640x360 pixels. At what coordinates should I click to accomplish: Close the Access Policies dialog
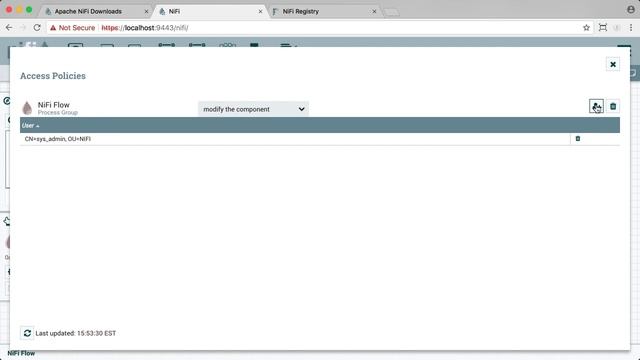click(x=613, y=64)
